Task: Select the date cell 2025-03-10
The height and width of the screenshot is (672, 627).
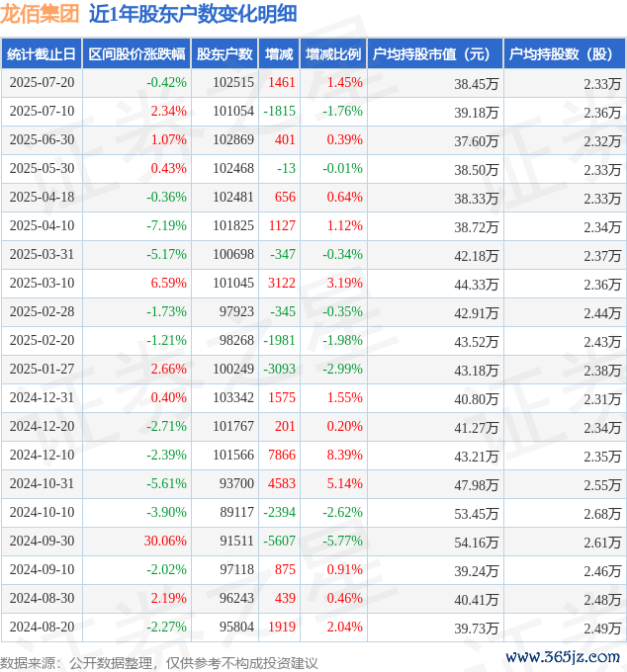Action: pos(42,283)
